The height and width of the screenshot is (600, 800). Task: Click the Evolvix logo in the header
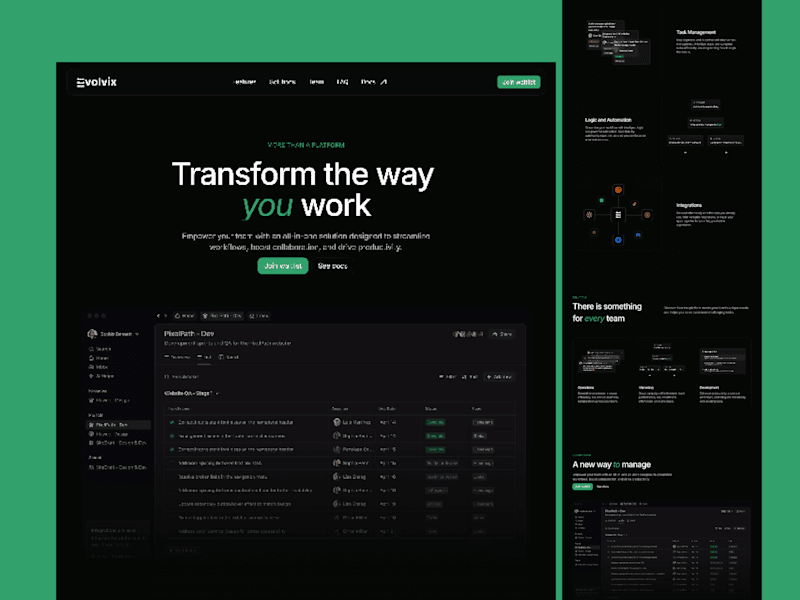coord(96,82)
